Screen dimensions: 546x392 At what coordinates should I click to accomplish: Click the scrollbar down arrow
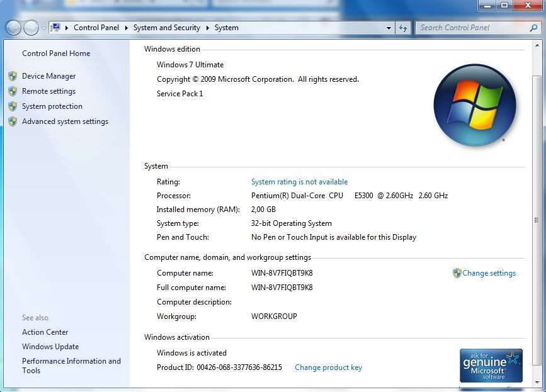(537, 382)
